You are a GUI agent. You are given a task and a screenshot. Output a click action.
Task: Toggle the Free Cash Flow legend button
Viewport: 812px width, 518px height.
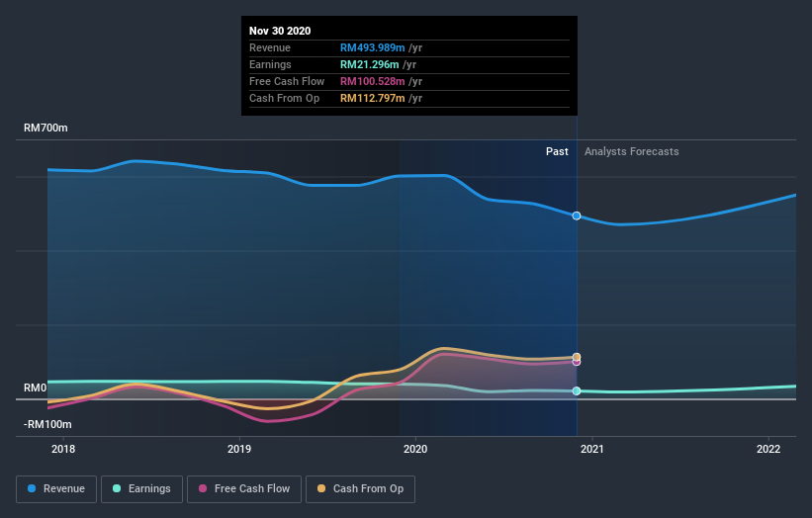(x=244, y=489)
